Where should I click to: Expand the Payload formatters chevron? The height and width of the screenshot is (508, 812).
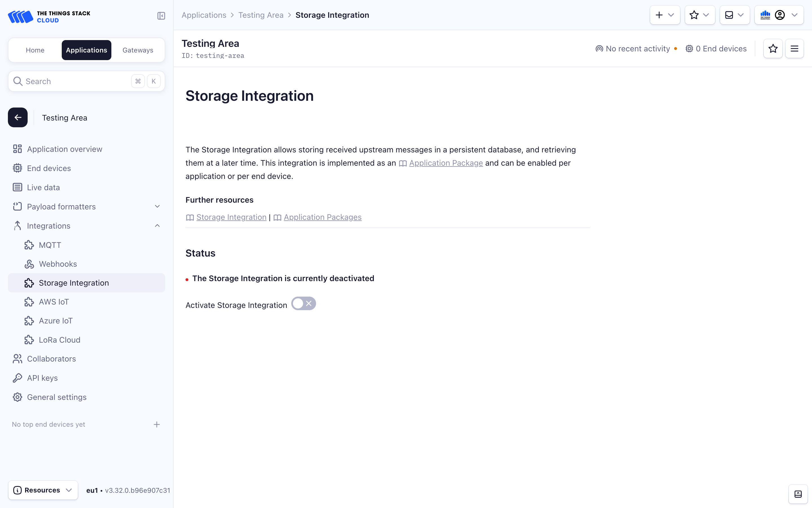tap(157, 206)
